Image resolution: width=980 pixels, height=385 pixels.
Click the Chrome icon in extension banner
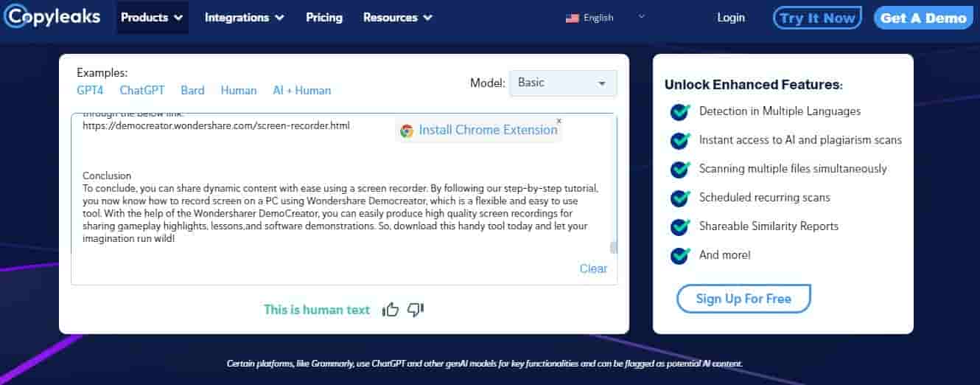tap(407, 131)
